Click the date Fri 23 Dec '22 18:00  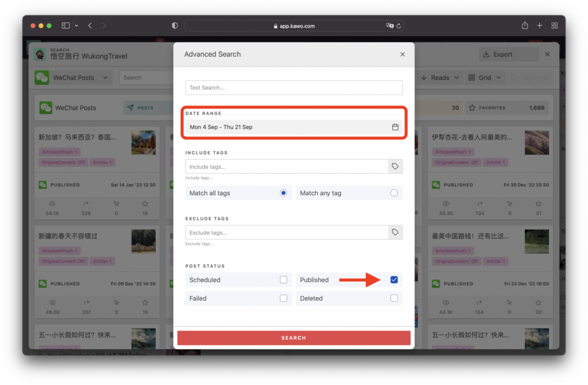[527, 284]
